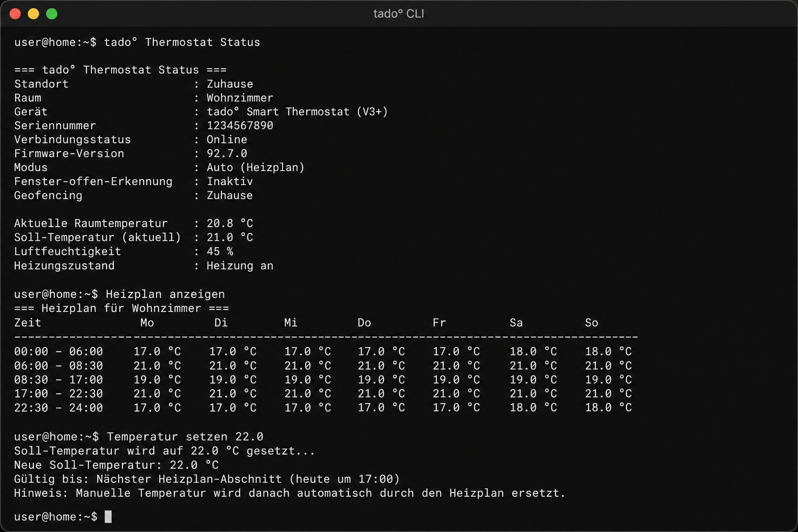The image size is (798, 532).
Task: Click the 'Firmware-Version' label
Action: [x=69, y=154]
